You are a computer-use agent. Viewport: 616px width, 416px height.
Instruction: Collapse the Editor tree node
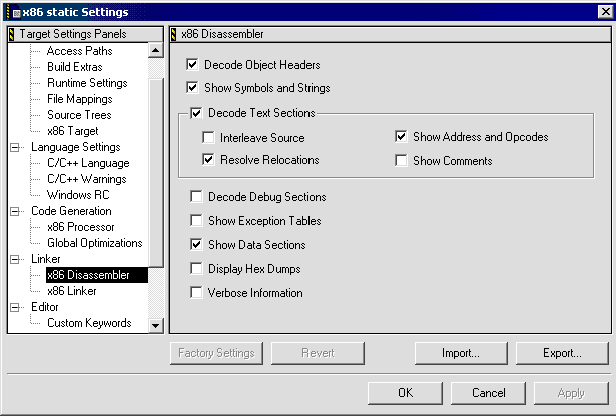pos(15,308)
